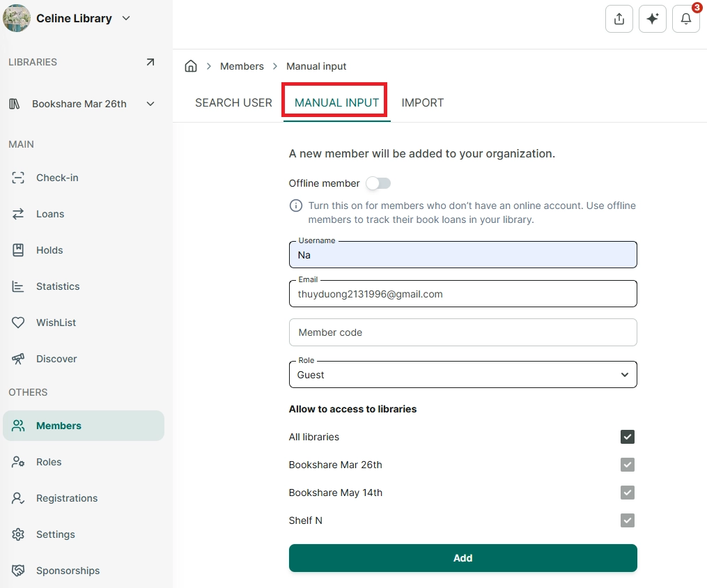Expand the Celine Library organization dropdown
707x588 pixels.
[126, 18]
